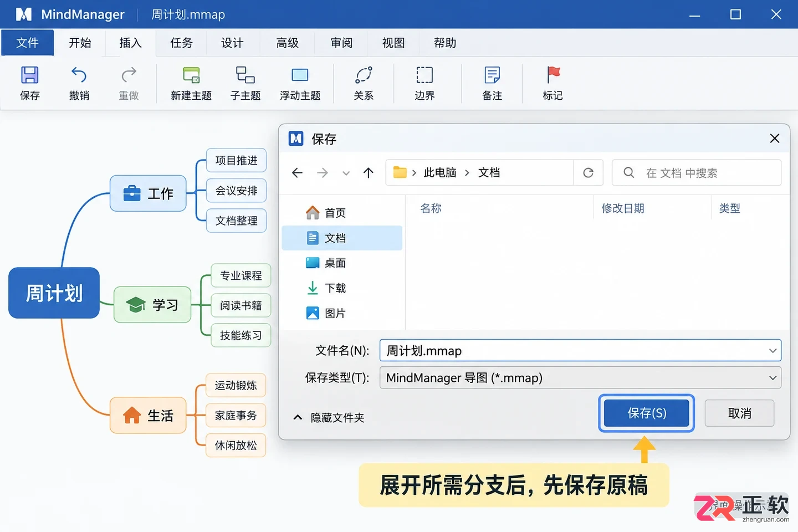This screenshot has width=798, height=532.
Task: Open the 文件 menu tab
Action: pyautogui.click(x=28, y=43)
